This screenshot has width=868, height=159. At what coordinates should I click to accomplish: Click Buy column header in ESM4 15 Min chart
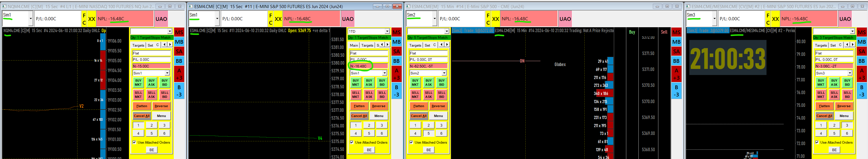632,32
